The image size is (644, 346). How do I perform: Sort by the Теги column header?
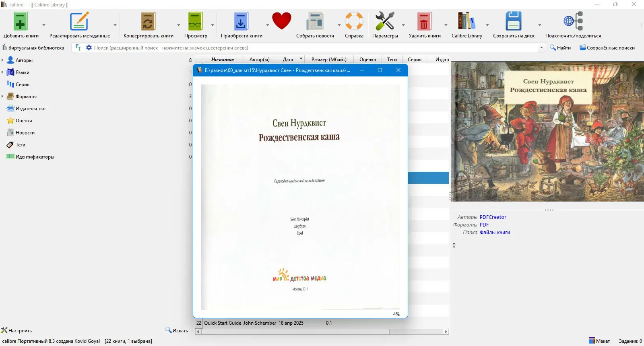tap(392, 60)
